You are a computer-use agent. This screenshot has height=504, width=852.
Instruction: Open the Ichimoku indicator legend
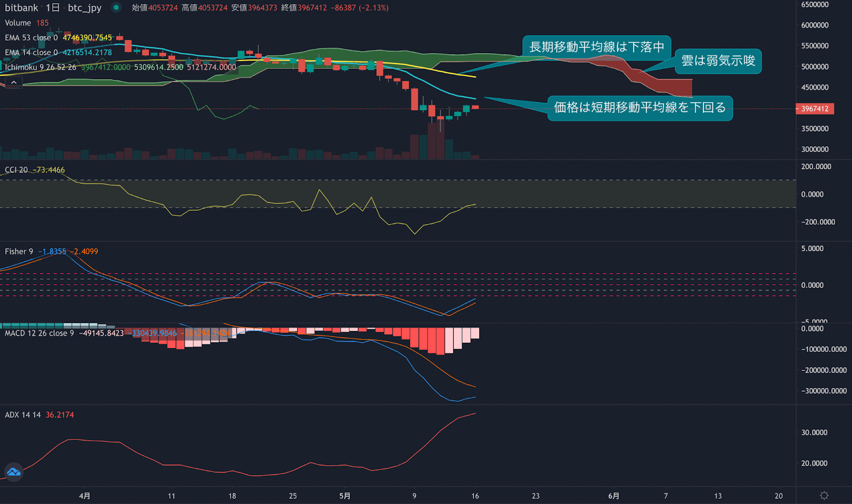point(40,68)
